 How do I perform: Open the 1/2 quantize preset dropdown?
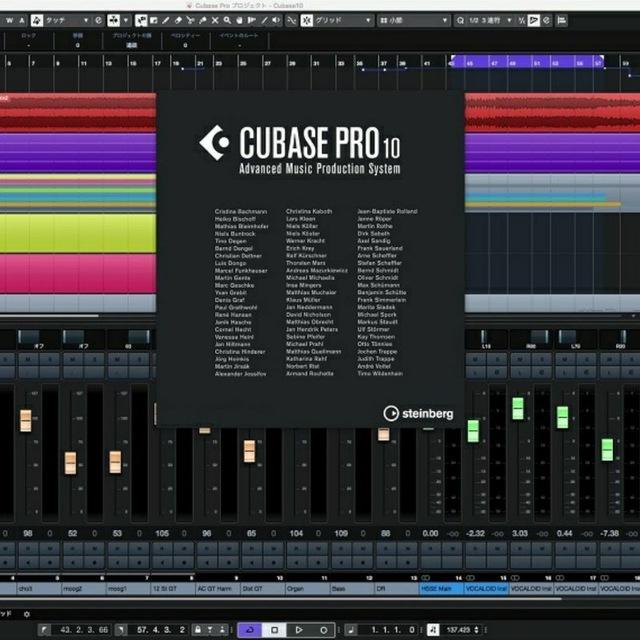[490, 20]
